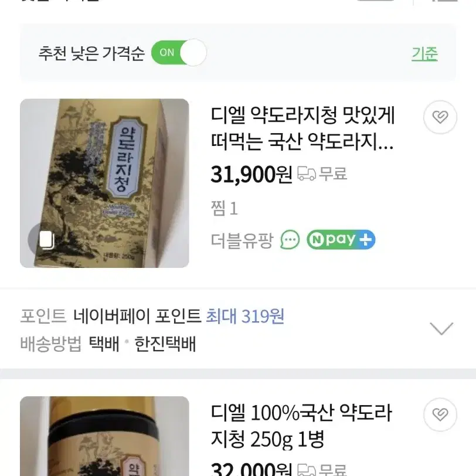
Task: Visit 더블유팡 seller store
Action: pyautogui.click(x=242, y=240)
